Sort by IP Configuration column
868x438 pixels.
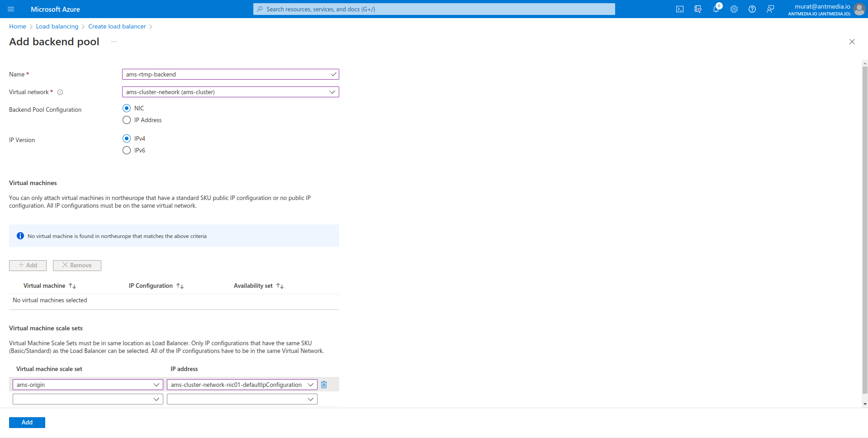pyautogui.click(x=157, y=286)
